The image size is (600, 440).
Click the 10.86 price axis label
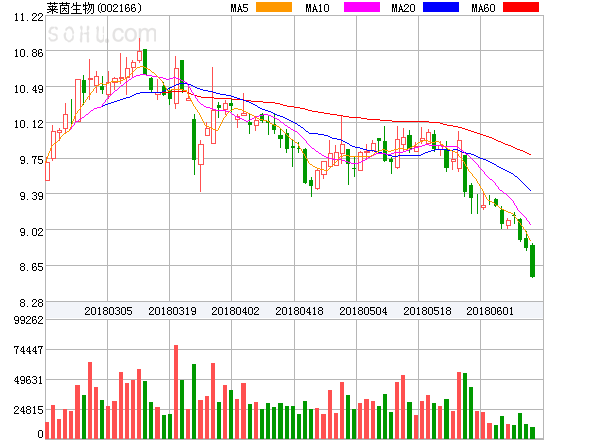[x=29, y=53]
